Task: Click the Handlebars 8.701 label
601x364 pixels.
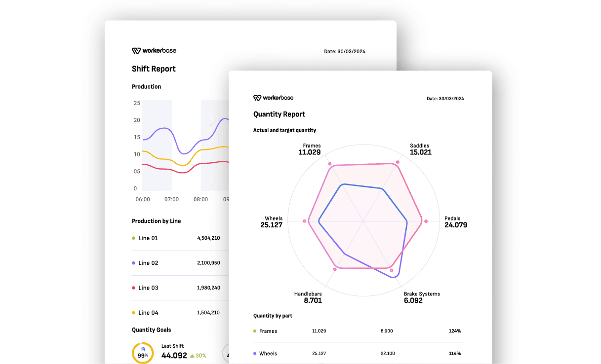Action: [309, 297]
